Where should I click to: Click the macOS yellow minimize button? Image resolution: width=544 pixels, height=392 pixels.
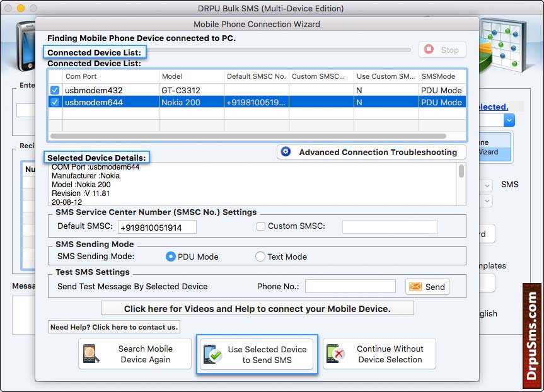coord(21,8)
